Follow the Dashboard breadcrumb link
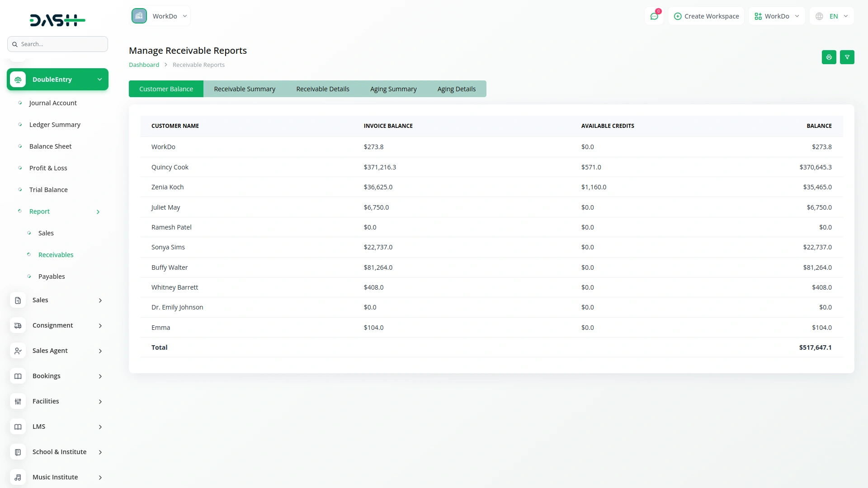This screenshot has width=868, height=488. coord(144,65)
